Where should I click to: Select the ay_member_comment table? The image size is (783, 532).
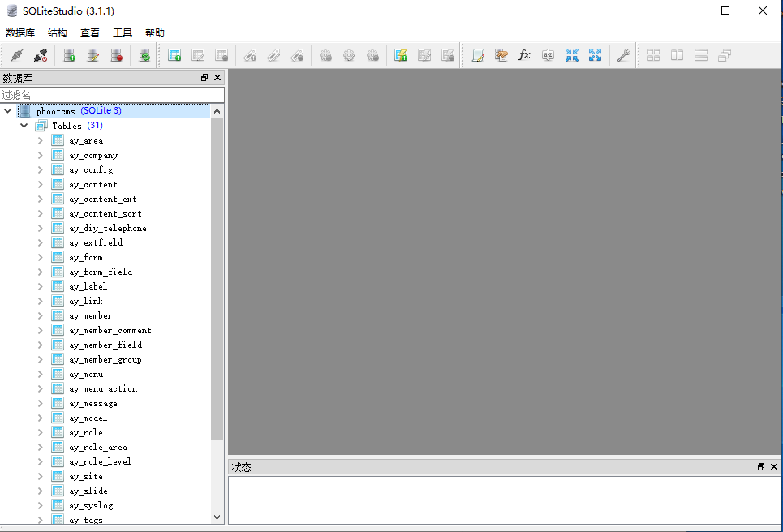tap(110, 330)
